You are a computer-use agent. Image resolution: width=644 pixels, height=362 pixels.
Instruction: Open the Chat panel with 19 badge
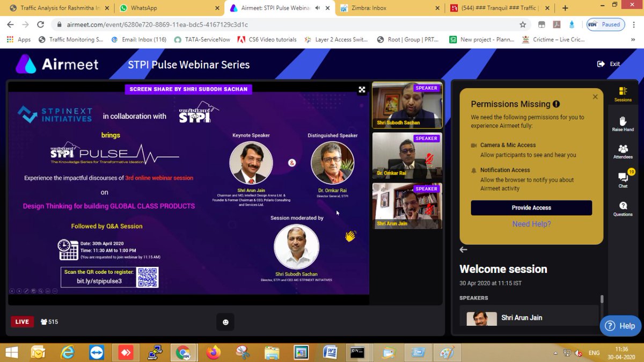pos(623,179)
